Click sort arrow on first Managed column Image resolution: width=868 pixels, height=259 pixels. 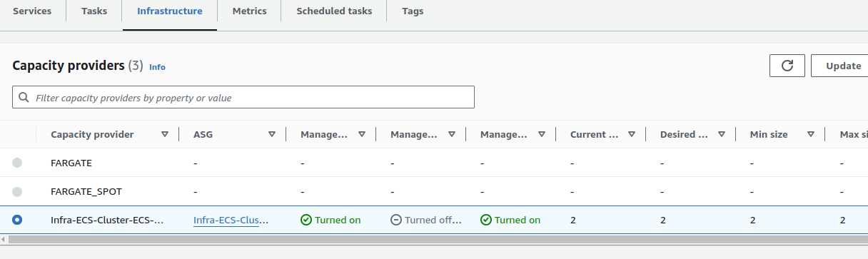pos(362,134)
